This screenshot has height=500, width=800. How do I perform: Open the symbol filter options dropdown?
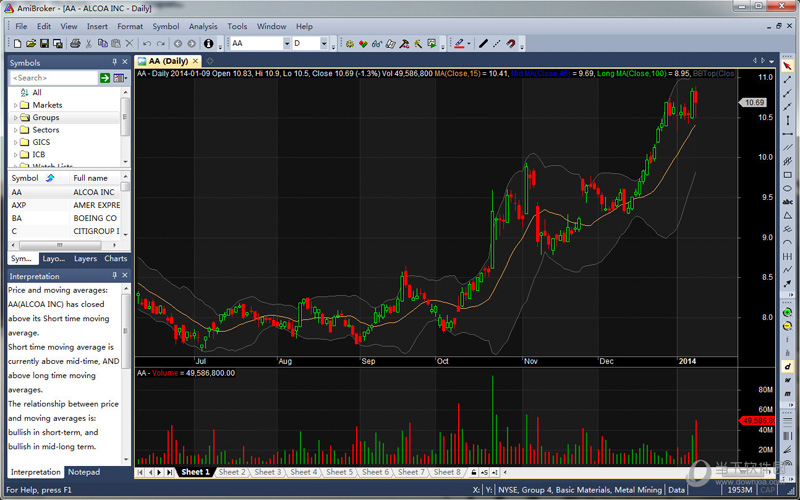[x=120, y=78]
